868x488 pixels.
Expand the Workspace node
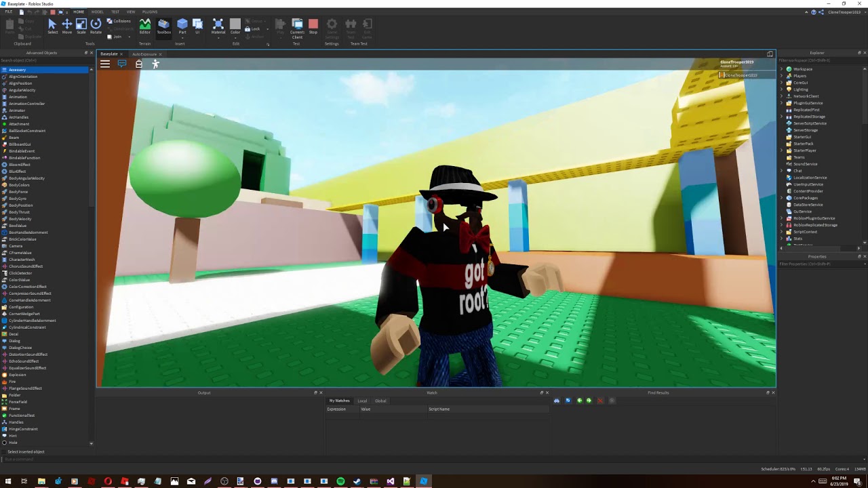[x=781, y=69]
